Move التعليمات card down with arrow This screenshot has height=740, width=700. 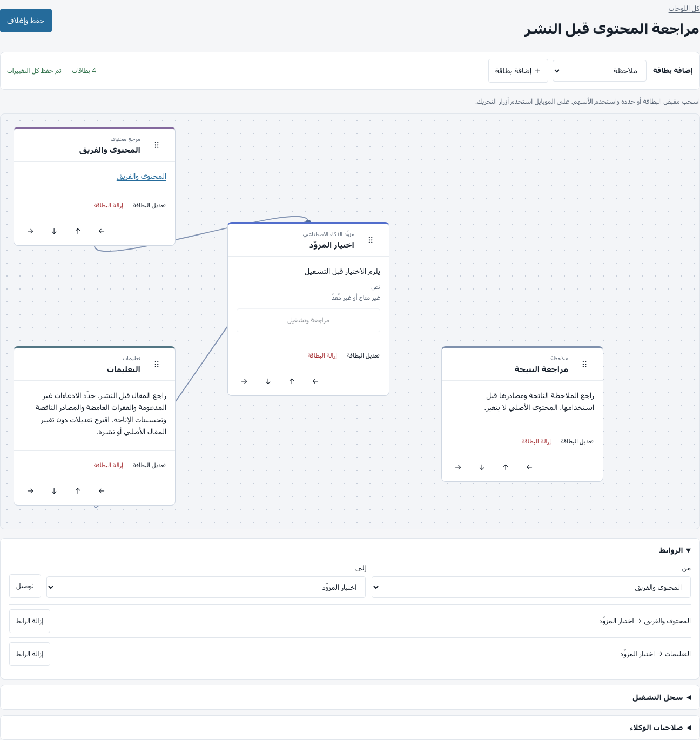point(54,491)
